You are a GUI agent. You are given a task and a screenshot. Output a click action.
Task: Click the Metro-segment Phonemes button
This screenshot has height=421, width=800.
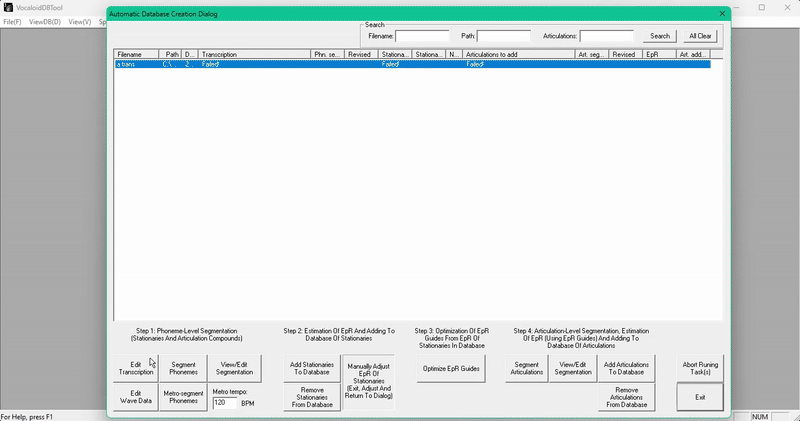pos(183,397)
